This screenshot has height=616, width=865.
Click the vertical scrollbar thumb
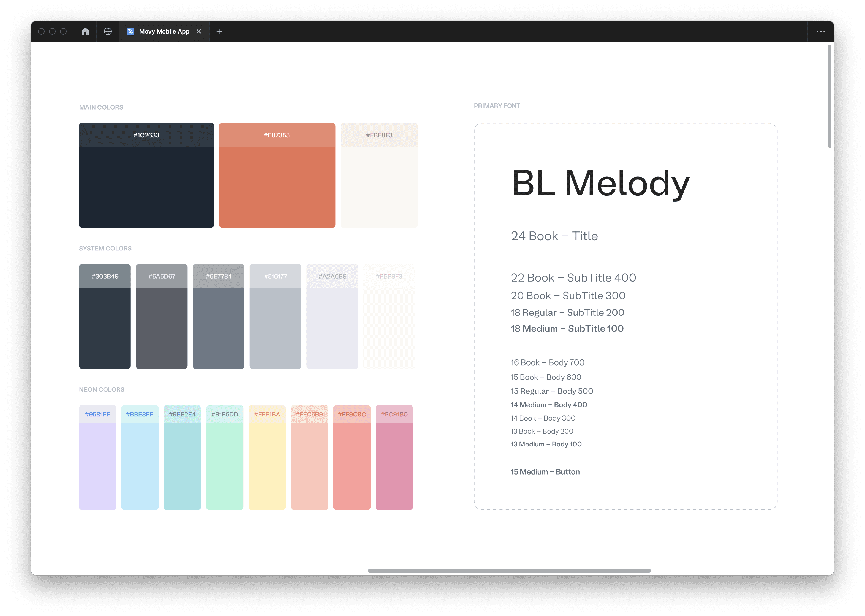click(x=830, y=96)
